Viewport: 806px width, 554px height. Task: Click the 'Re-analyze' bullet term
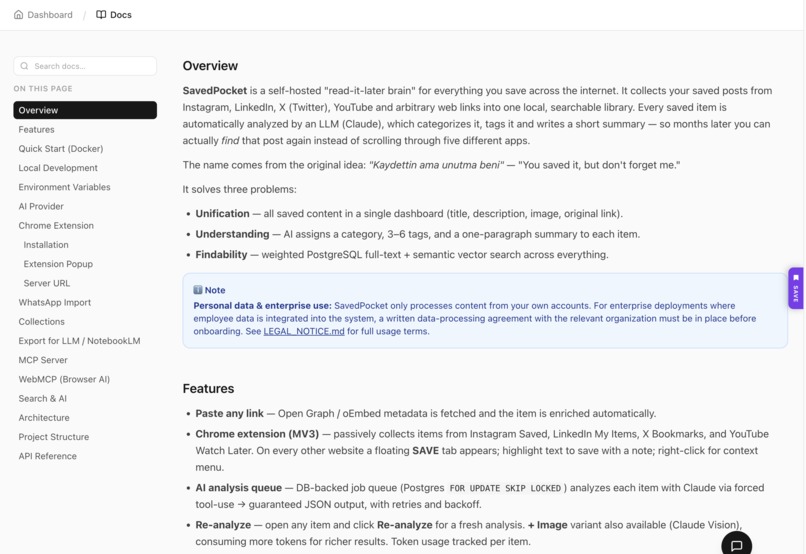[223, 525]
